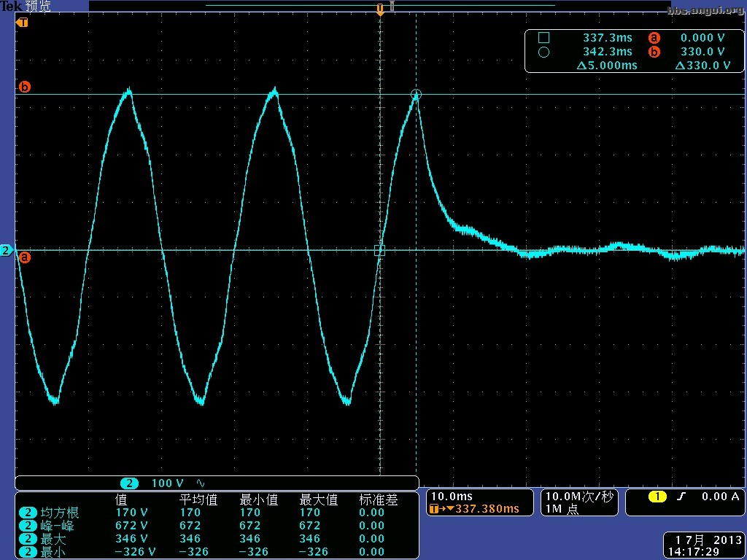Viewport: 747px width, 560px height.
Task: Click the circle cursor on waveform peak
Action: point(416,94)
